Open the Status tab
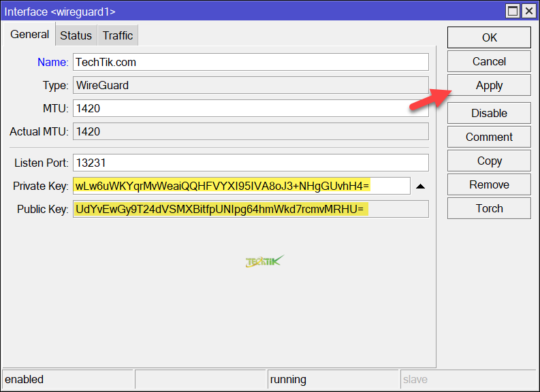The image size is (540, 392). tap(76, 35)
